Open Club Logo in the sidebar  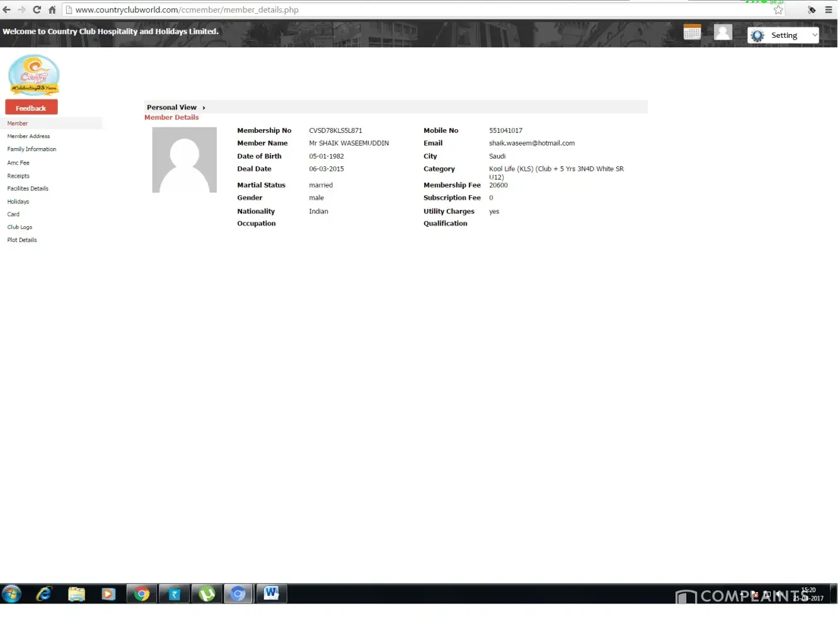click(x=20, y=227)
